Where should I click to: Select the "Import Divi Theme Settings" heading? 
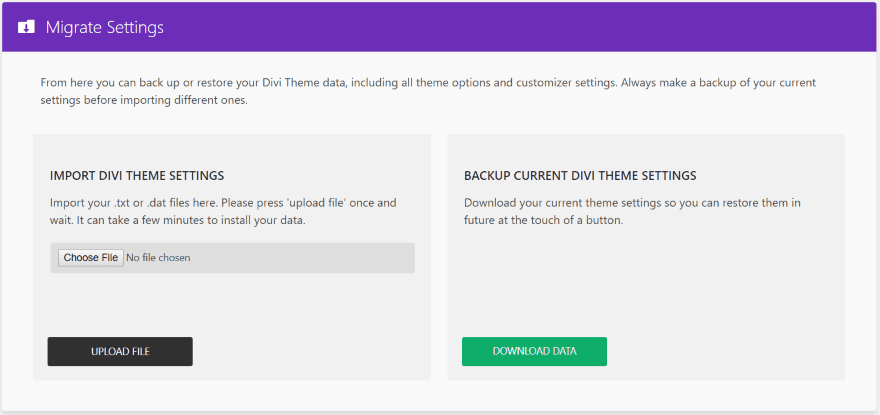click(137, 176)
